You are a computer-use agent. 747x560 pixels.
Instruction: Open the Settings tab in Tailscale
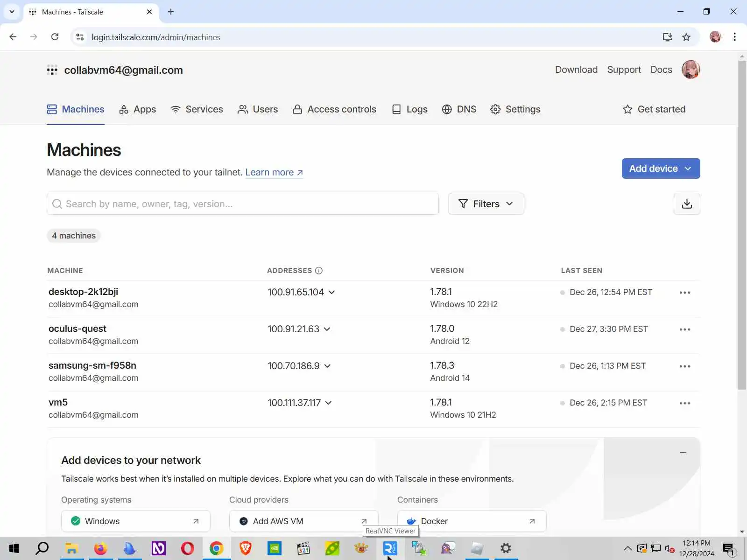515,109
